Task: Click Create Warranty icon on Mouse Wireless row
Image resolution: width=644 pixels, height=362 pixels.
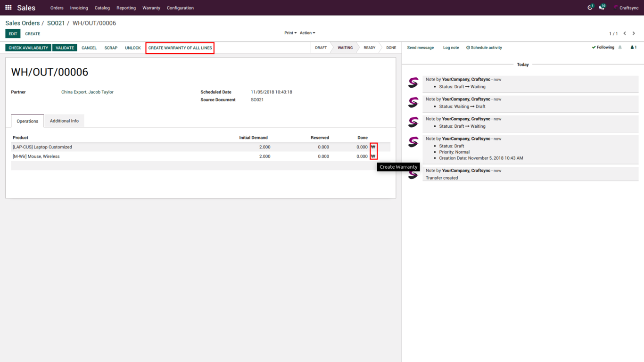Action: tap(373, 156)
